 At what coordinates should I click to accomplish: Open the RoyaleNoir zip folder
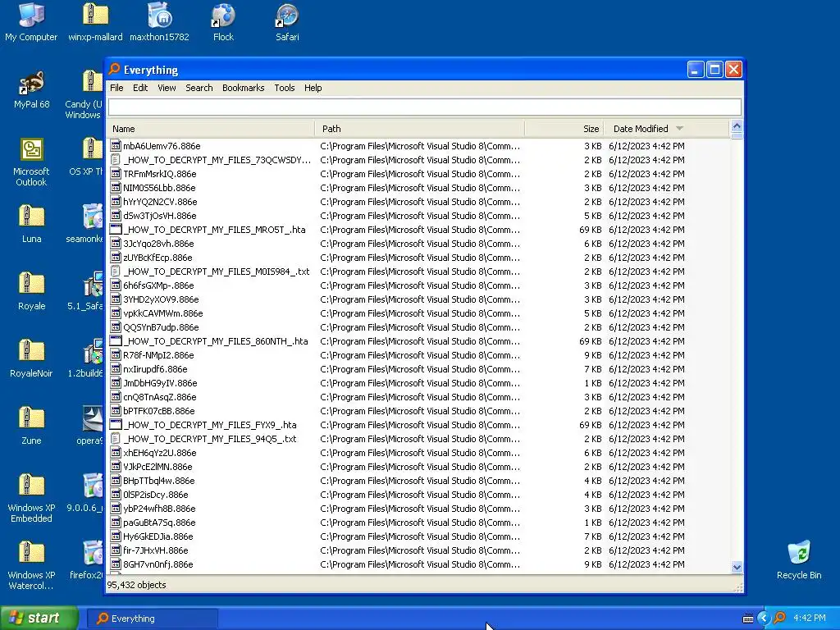(31, 358)
